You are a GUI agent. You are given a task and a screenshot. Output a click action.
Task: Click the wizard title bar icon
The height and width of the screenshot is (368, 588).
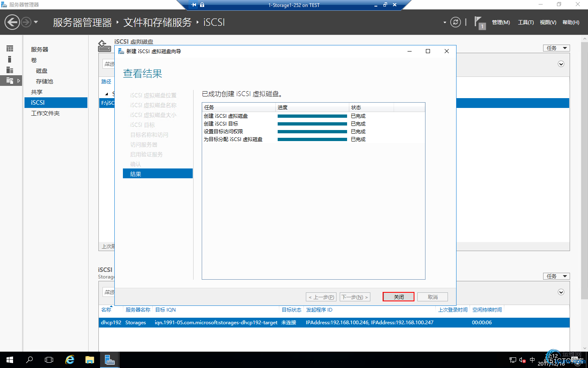click(121, 51)
